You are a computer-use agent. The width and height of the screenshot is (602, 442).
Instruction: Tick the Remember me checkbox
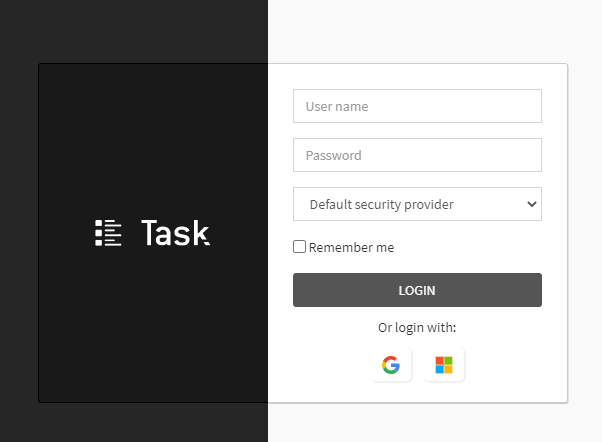tap(299, 247)
